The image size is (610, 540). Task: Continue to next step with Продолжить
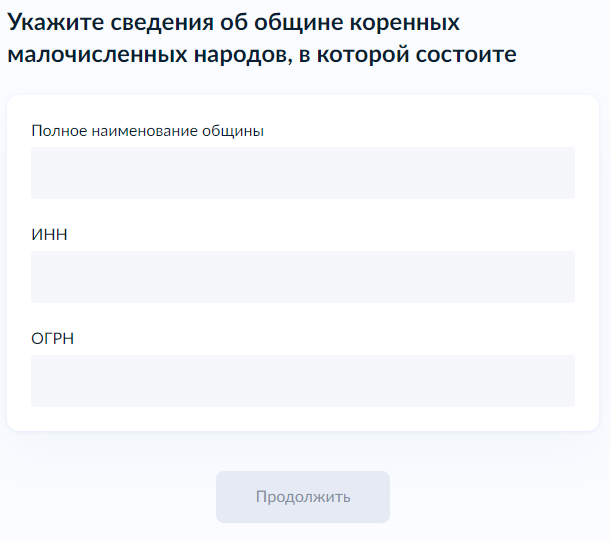pyautogui.click(x=303, y=497)
